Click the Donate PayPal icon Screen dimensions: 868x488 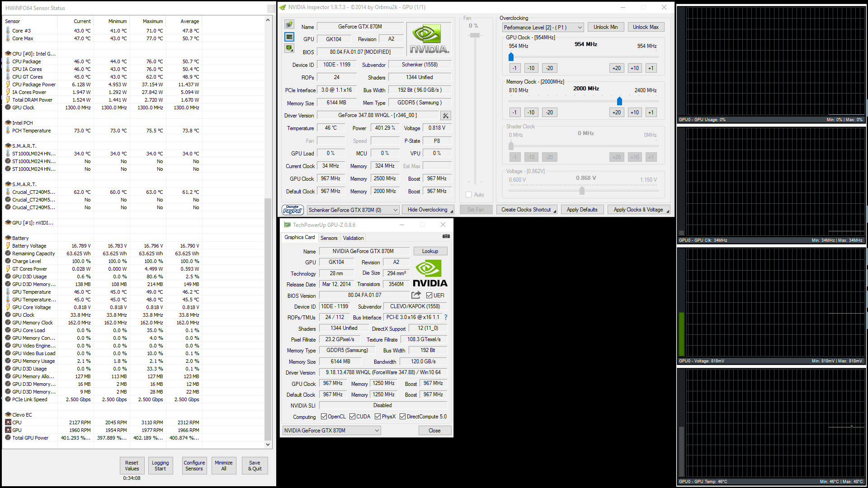pos(292,210)
